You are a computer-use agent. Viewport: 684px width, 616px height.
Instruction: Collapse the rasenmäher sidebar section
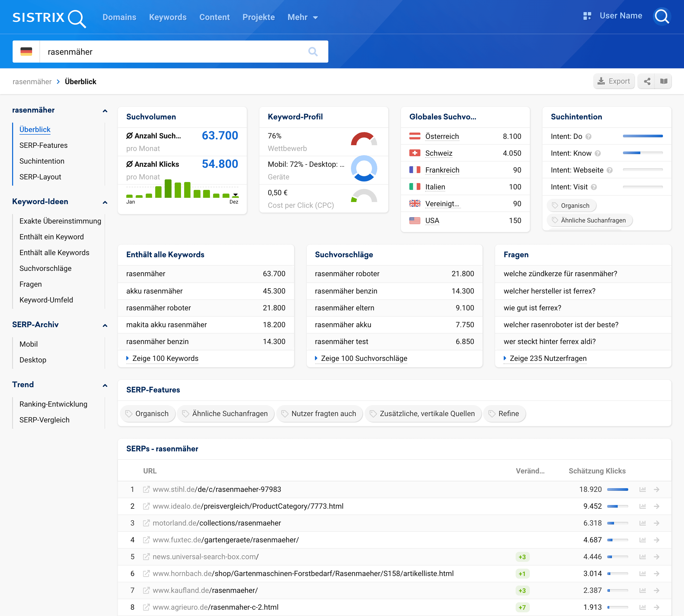point(105,111)
